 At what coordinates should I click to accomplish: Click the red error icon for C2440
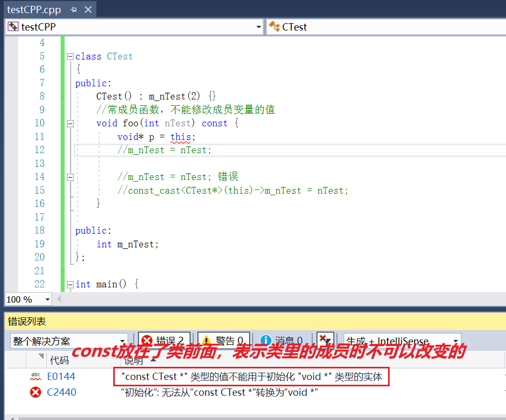(x=35, y=392)
